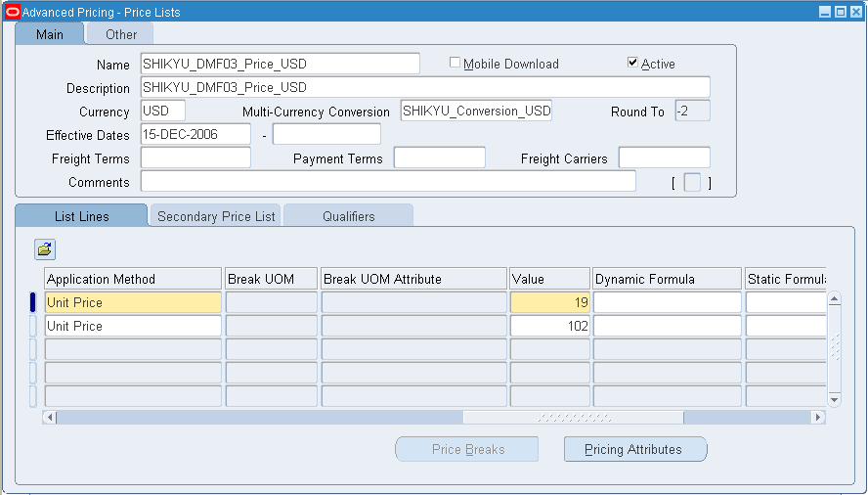Screen dimensions: 868x495
Task: Click the Multi-Currency Conversion field
Action: coord(476,111)
